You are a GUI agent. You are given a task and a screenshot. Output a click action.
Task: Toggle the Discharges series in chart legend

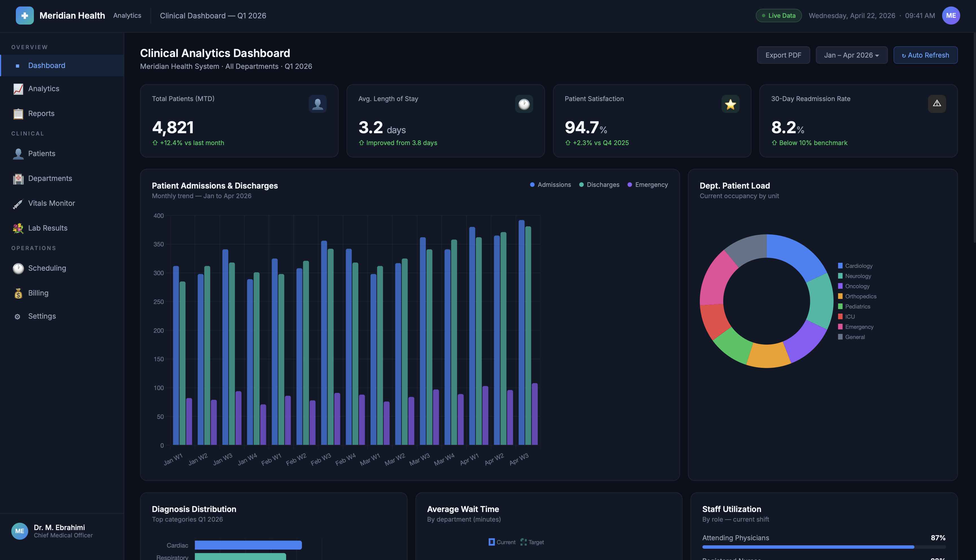click(x=599, y=185)
